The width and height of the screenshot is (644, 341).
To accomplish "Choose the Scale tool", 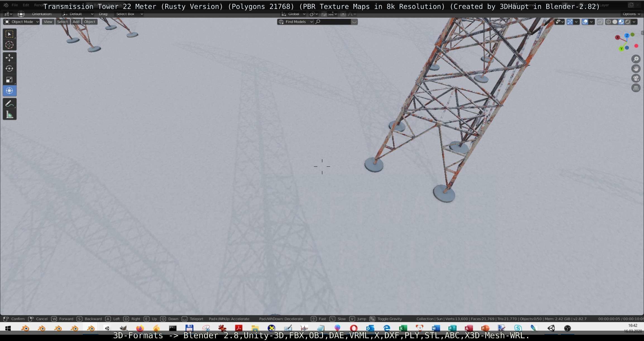I will click(x=9, y=80).
